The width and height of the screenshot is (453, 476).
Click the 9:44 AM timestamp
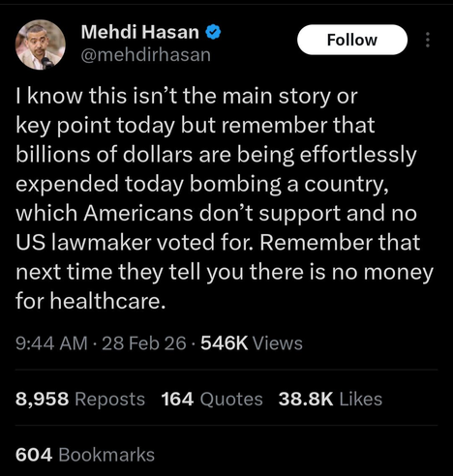click(51, 342)
